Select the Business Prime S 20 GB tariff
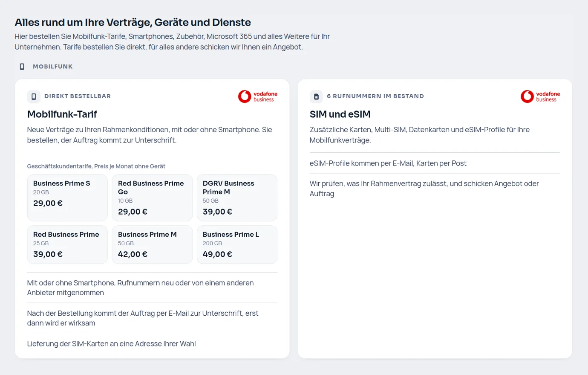This screenshot has height=375, width=588. (67, 198)
